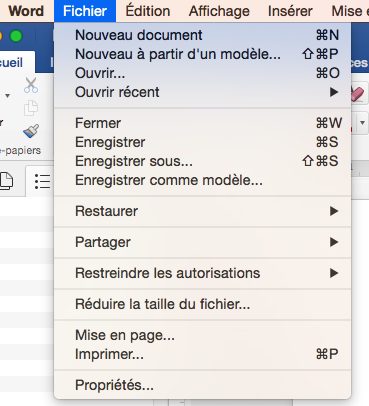This screenshot has width=369, height=406.
Task: Open the Affichage menu in the menu bar
Action: (219, 11)
